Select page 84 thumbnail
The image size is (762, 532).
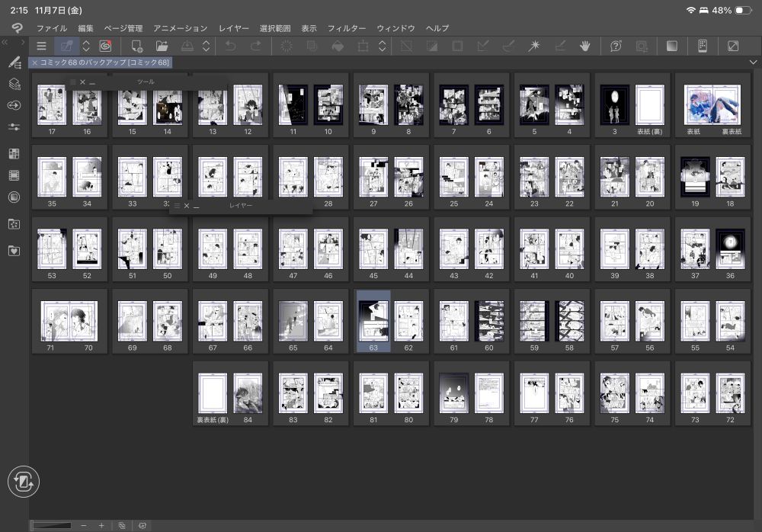click(x=248, y=394)
